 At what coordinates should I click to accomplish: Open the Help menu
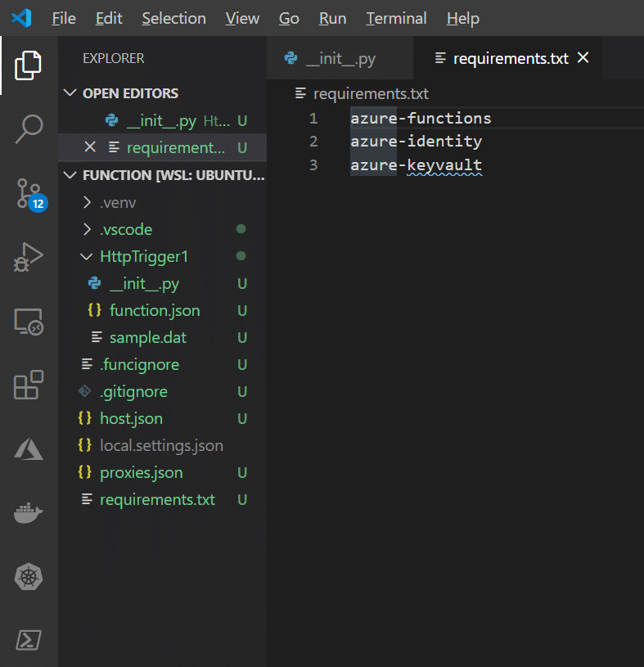[x=463, y=18]
